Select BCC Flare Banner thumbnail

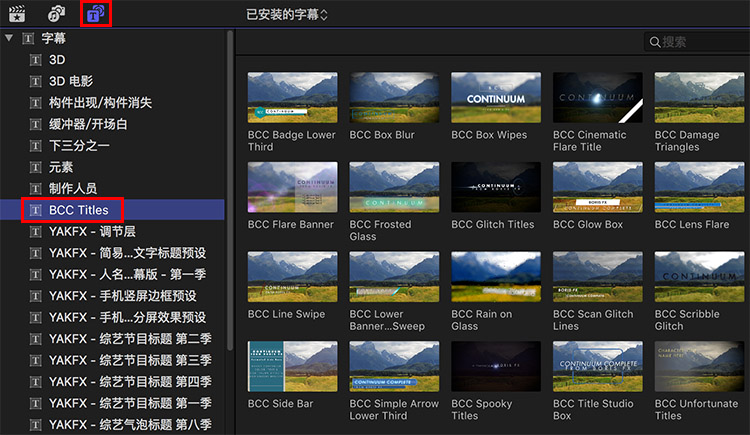tap(292, 187)
